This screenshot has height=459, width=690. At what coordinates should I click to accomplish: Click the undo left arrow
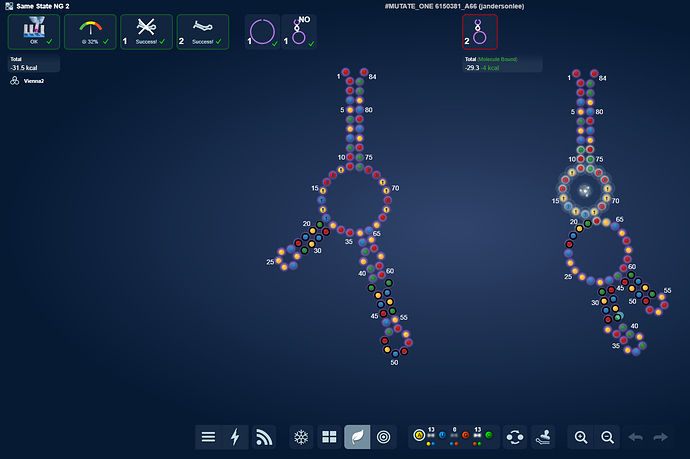(635, 437)
